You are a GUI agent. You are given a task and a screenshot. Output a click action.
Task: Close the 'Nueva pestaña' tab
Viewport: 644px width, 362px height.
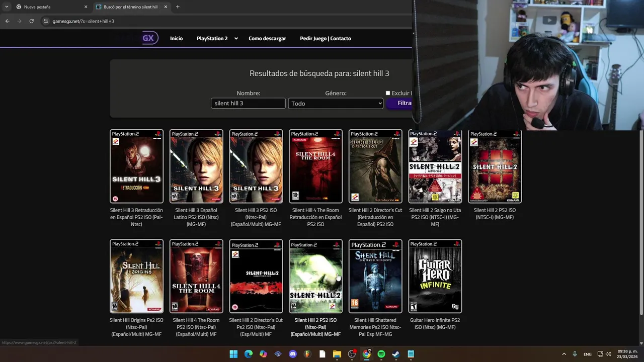(86, 7)
